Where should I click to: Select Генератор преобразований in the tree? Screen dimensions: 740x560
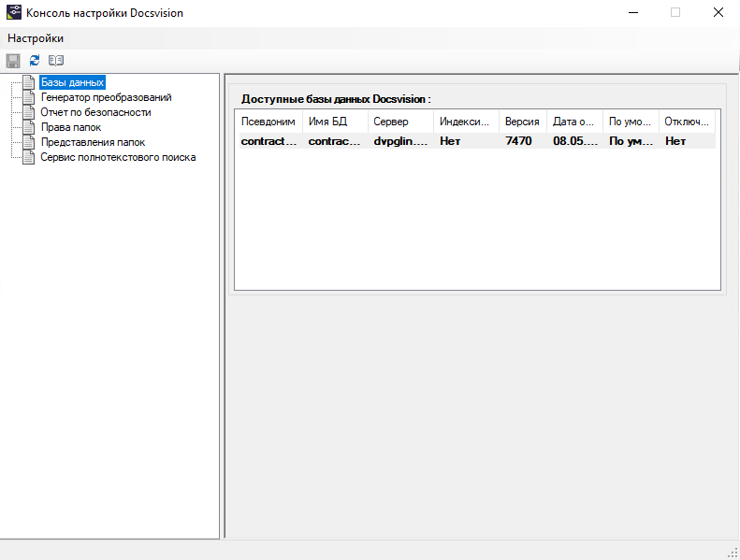(x=107, y=97)
